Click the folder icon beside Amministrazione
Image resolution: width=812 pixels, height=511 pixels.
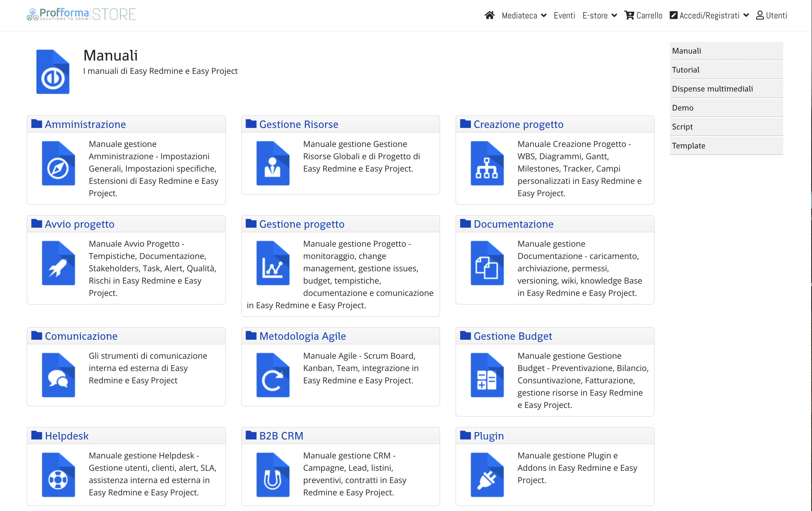[37, 124]
